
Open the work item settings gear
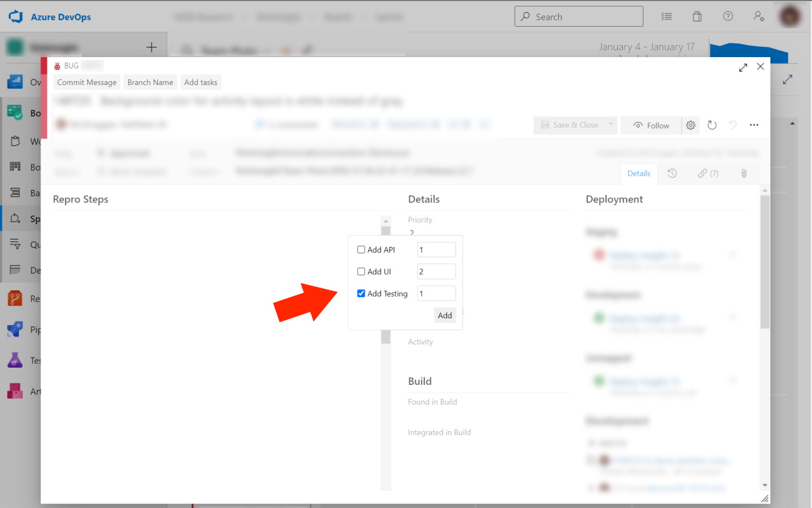point(690,125)
